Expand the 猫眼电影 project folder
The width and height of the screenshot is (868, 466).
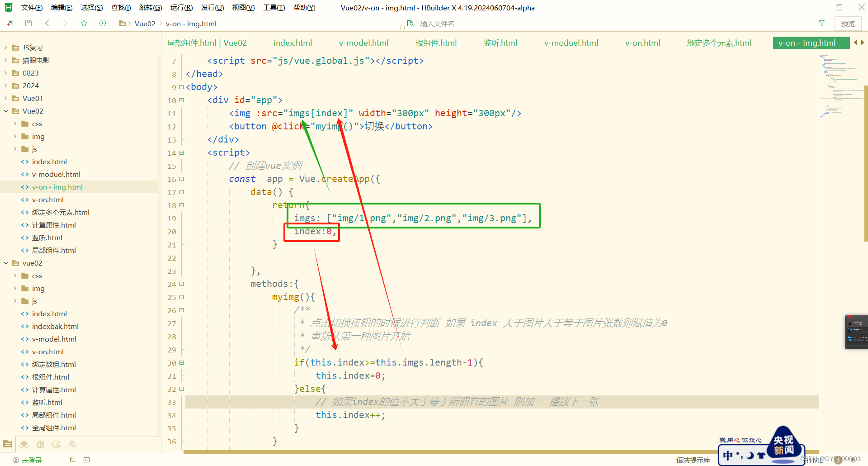tap(6, 60)
